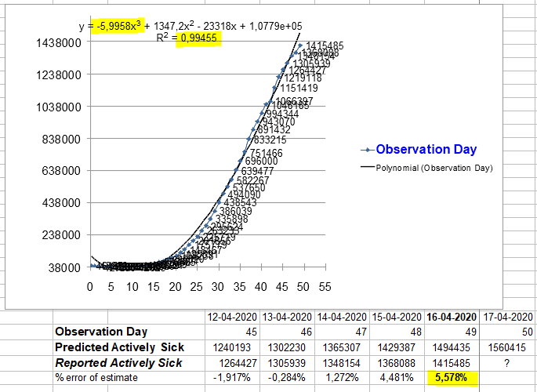Click the 1438000 y-axis label
This screenshot has width=537, height=392.
[59, 43]
